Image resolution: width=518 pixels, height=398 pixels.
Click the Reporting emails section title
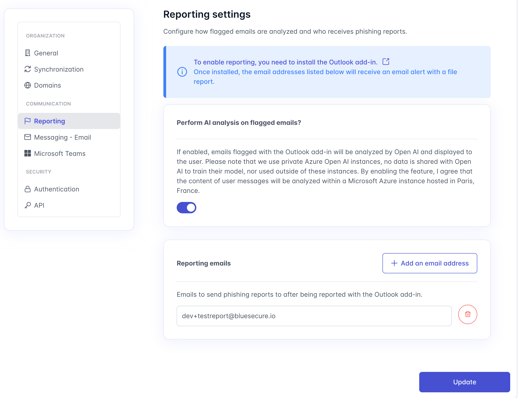click(204, 263)
